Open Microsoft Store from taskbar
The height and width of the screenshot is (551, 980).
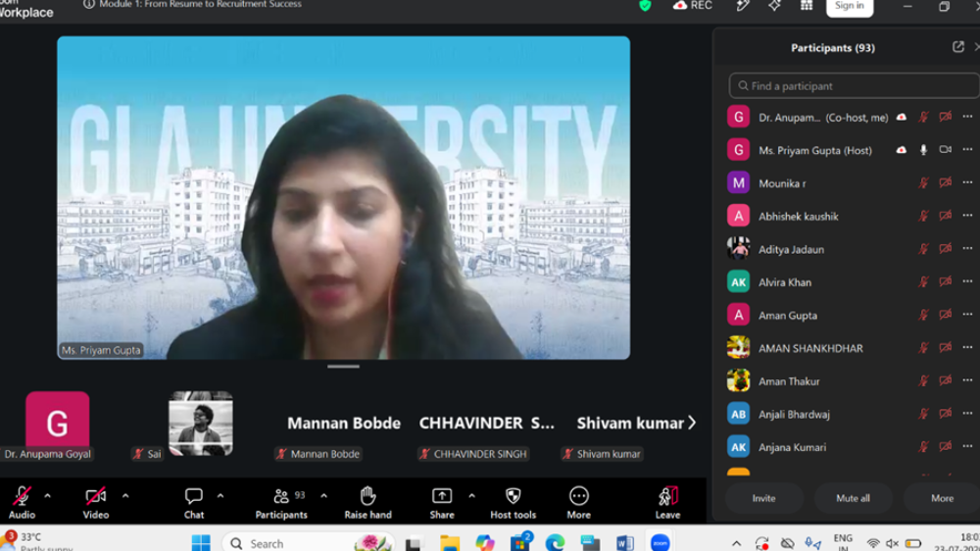click(x=520, y=543)
